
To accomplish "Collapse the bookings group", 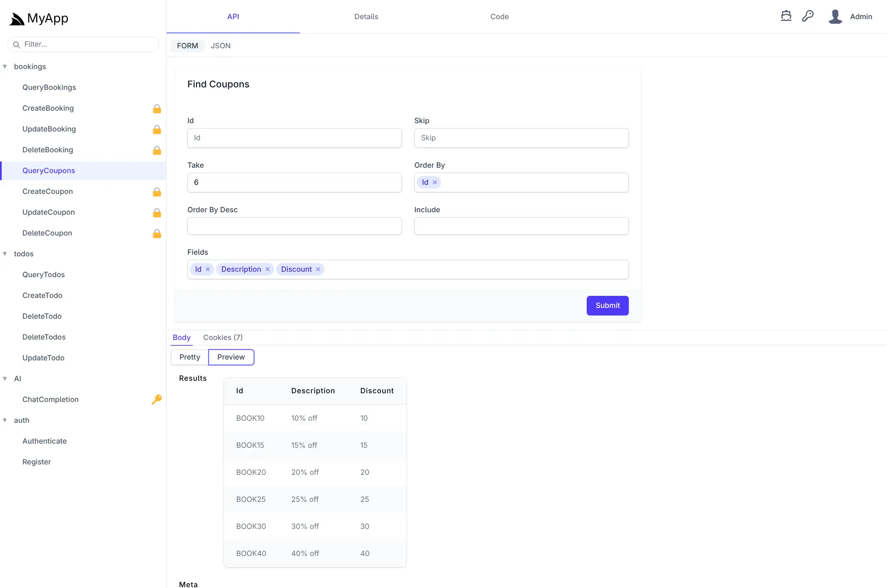I will pos(5,66).
